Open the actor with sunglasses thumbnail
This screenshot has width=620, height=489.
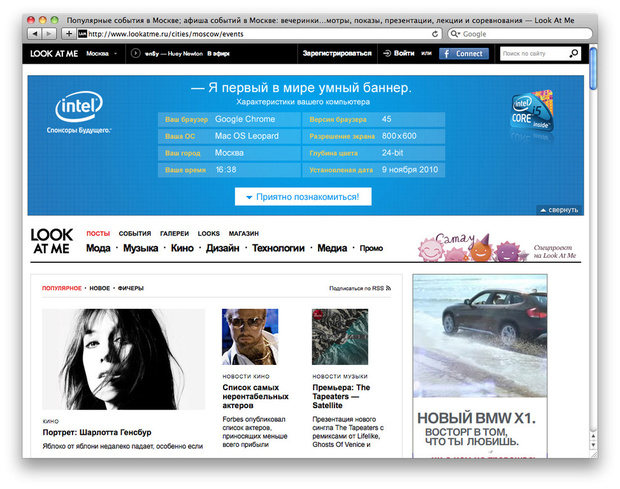(x=250, y=337)
